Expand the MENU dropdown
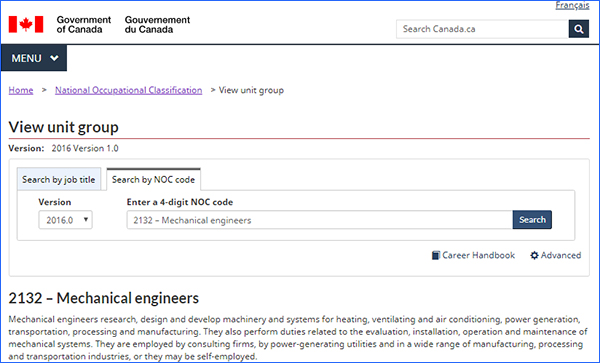The image size is (600, 363). 34,58
